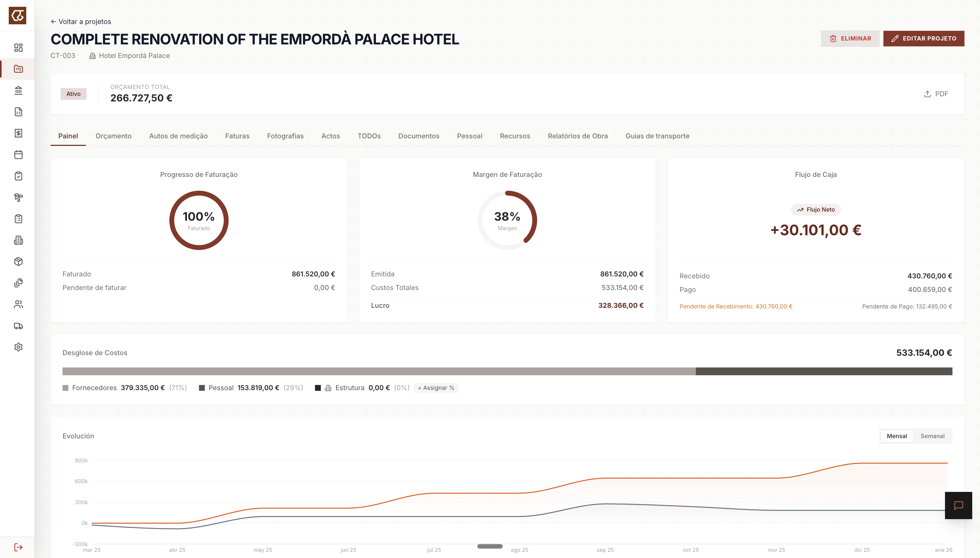The height and width of the screenshot is (558, 980).
Task: Switch to the Documentos tab
Action: coord(418,136)
